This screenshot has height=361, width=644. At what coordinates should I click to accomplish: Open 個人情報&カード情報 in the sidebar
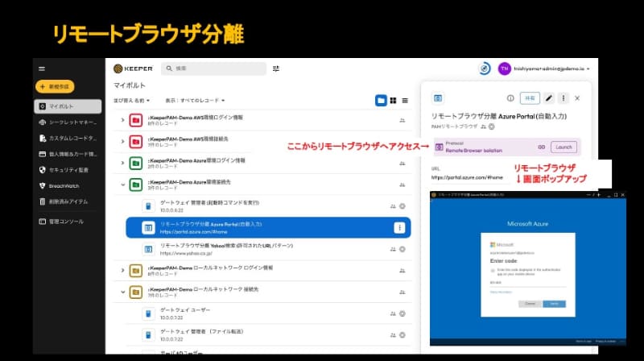(x=68, y=154)
